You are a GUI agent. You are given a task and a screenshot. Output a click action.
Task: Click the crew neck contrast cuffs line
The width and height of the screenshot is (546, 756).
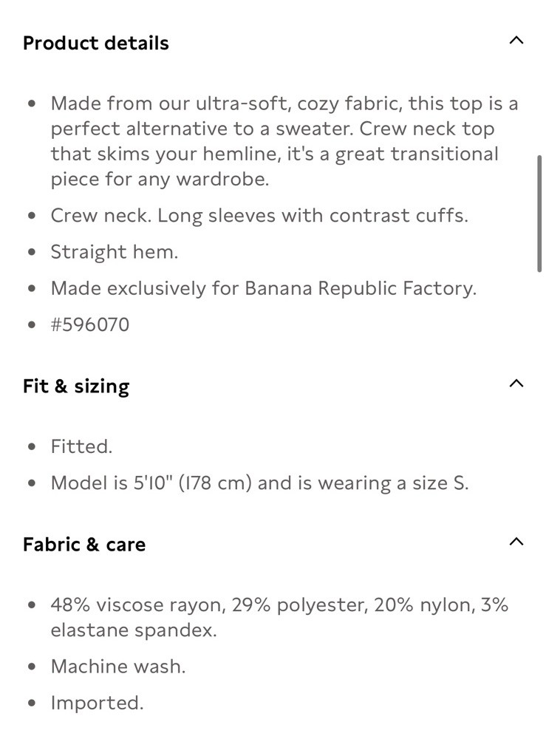259,216
